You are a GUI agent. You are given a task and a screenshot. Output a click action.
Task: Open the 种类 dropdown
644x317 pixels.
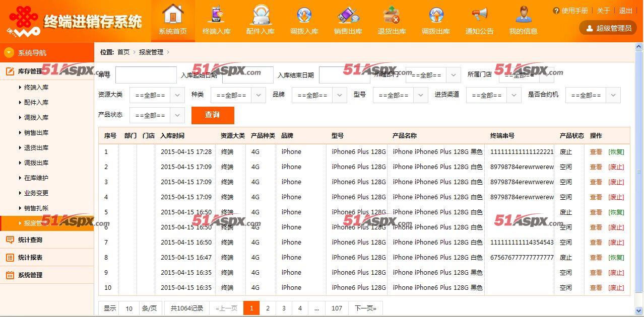coord(238,95)
